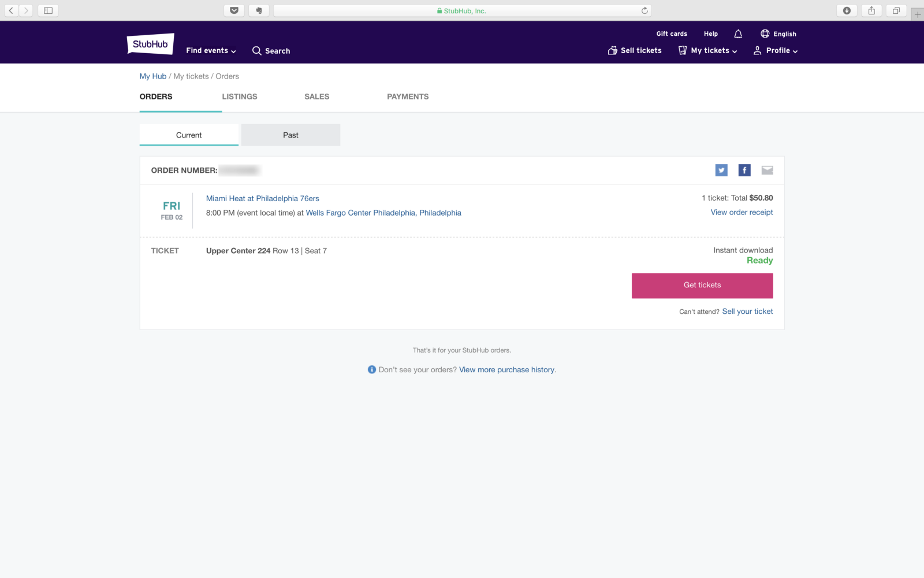The width and height of the screenshot is (924, 578).
Task: Reload the page with the refresh icon
Action: pos(644,10)
